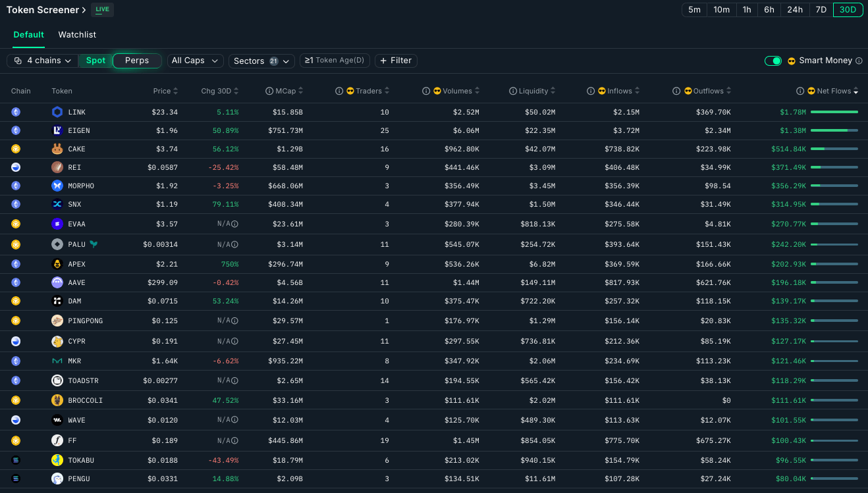The width and height of the screenshot is (868, 493).
Task: Click the MKR token logo icon
Action: click(57, 361)
